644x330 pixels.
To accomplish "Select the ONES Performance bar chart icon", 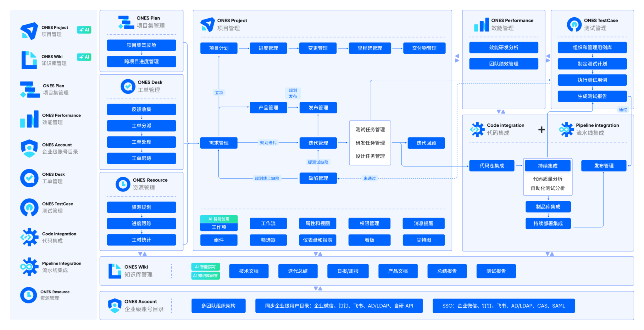I will [x=29, y=119].
